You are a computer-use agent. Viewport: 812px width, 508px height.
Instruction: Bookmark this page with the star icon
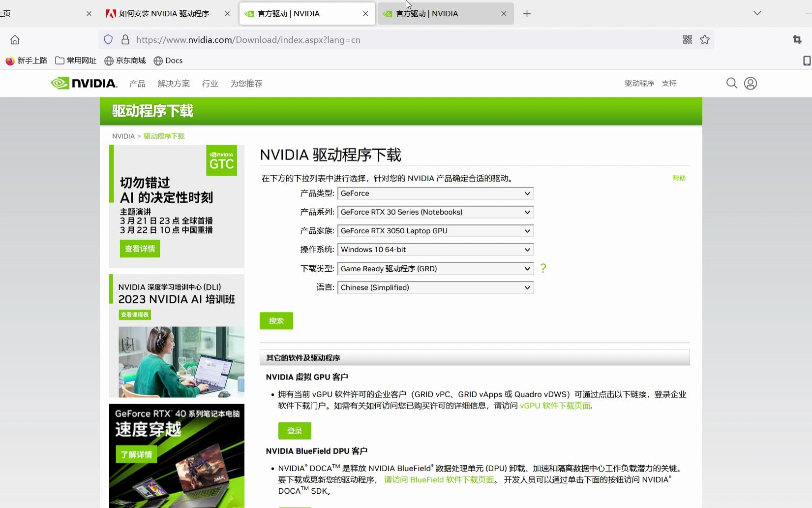click(705, 40)
